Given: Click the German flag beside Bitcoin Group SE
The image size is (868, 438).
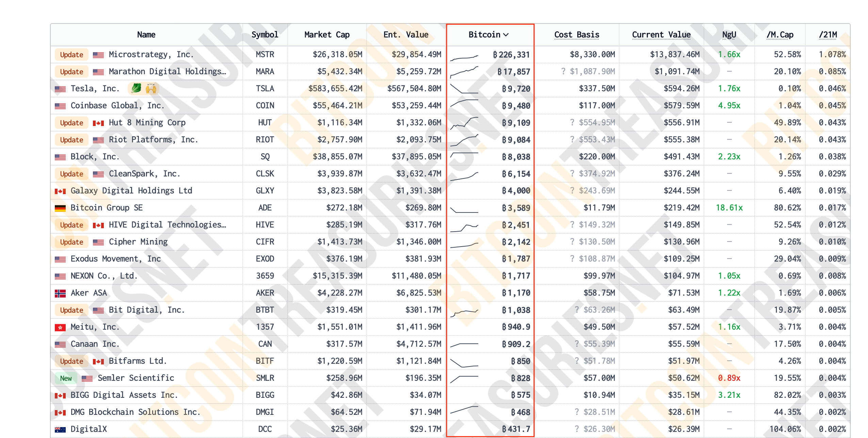Looking at the screenshot, I should point(60,208).
